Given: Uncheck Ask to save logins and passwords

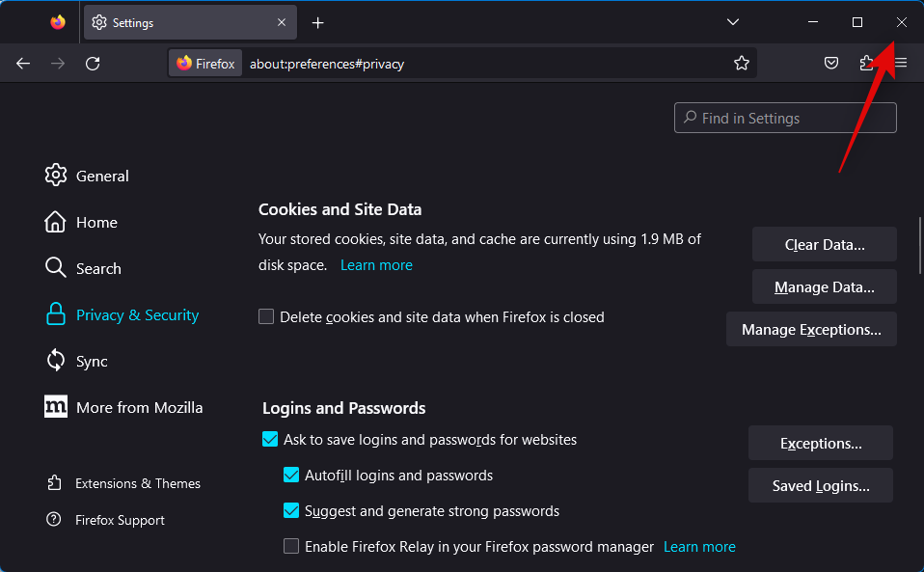Looking at the screenshot, I should click(270, 440).
